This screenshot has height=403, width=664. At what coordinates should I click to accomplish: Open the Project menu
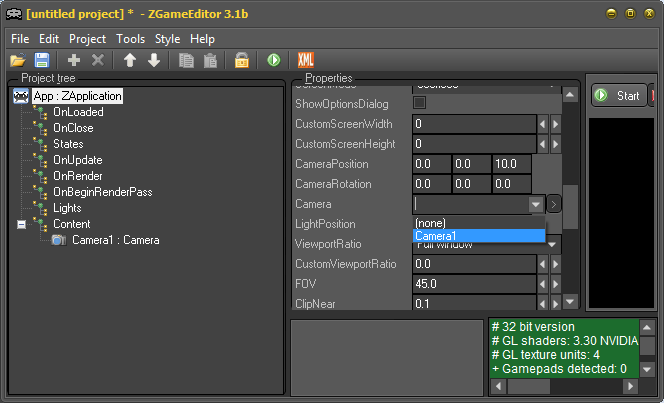click(87, 39)
